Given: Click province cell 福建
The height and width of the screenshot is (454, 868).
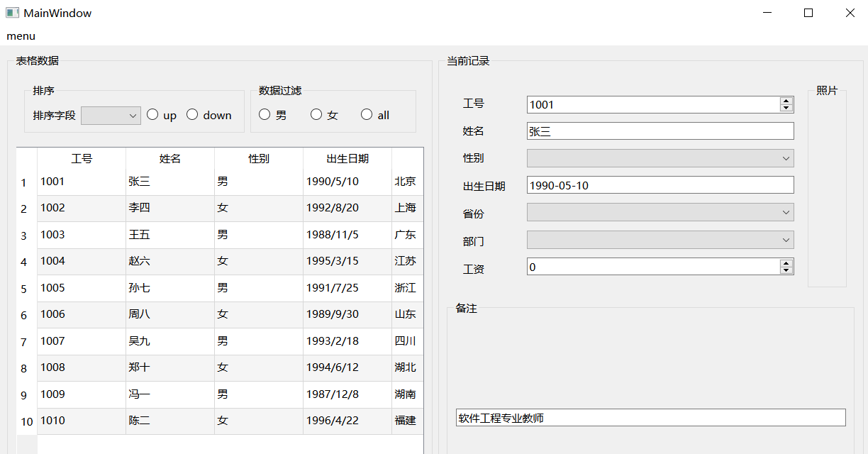Looking at the screenshot, I should tap(408, 421).
